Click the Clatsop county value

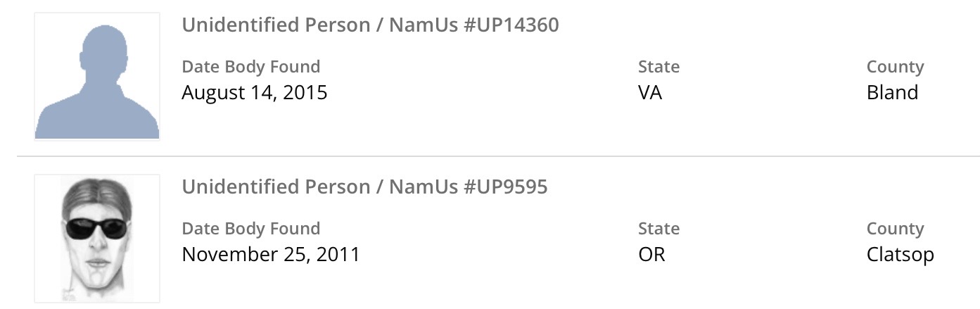[900, 255]
